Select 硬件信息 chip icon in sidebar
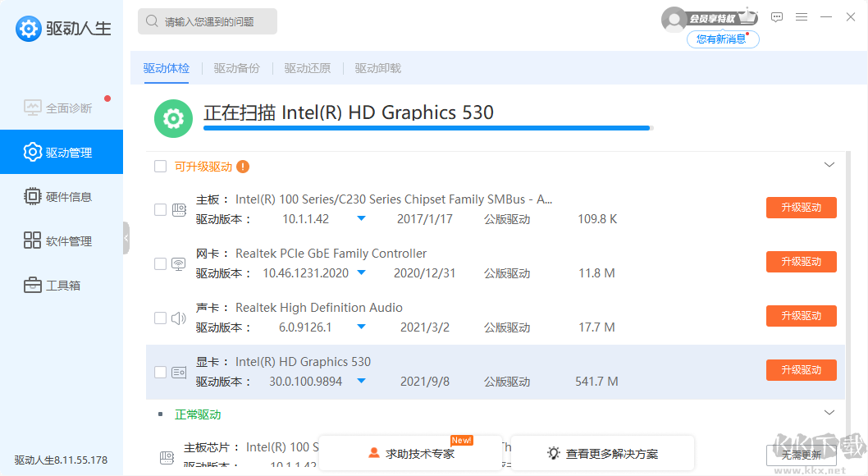This screenshot has width=868, height=476. point(33,197)
